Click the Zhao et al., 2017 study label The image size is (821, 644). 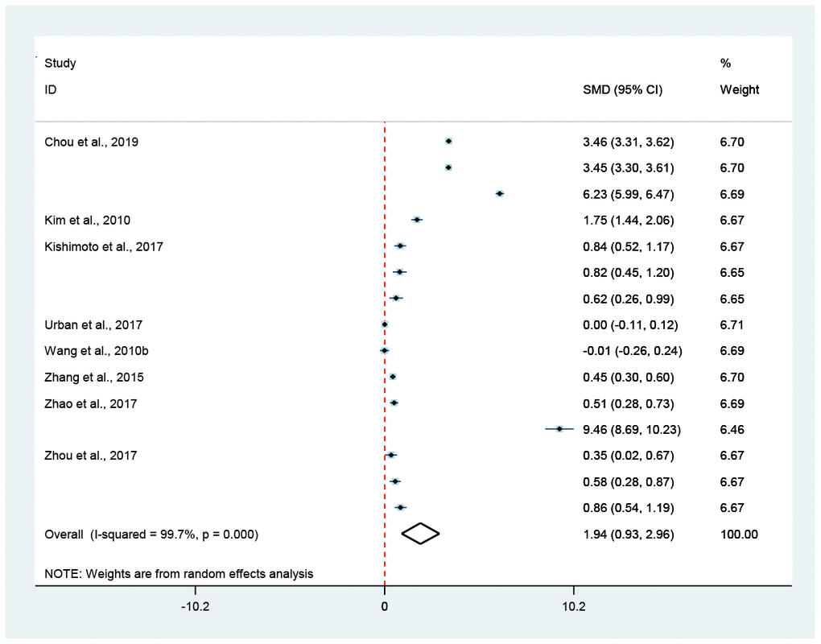[x=90, y=404]
